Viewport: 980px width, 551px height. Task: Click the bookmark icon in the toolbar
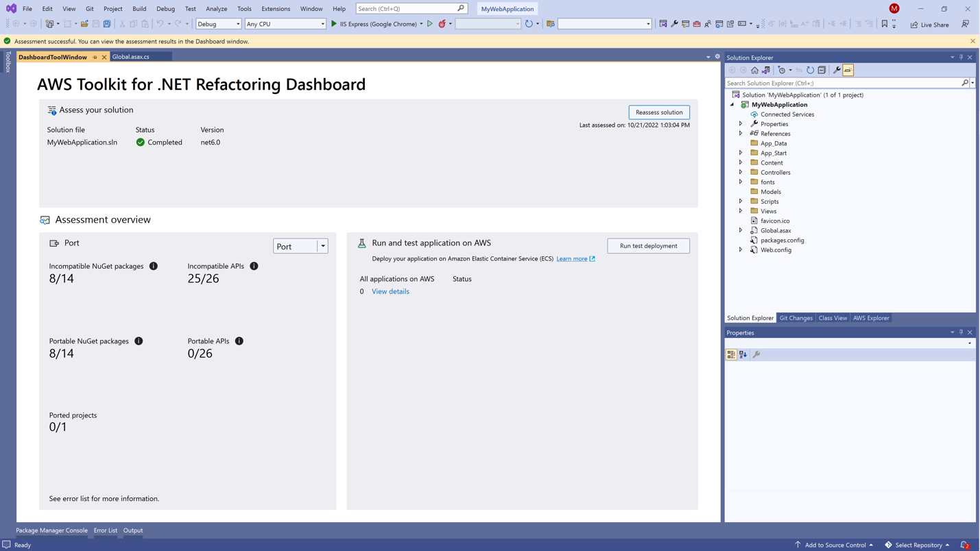pyautogui.click(x=885, y=24)
